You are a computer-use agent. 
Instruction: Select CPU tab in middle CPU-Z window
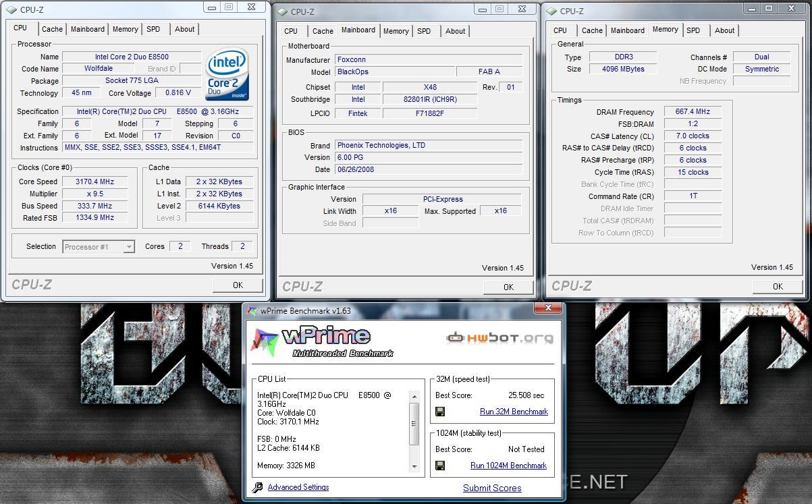pos(291,31)
